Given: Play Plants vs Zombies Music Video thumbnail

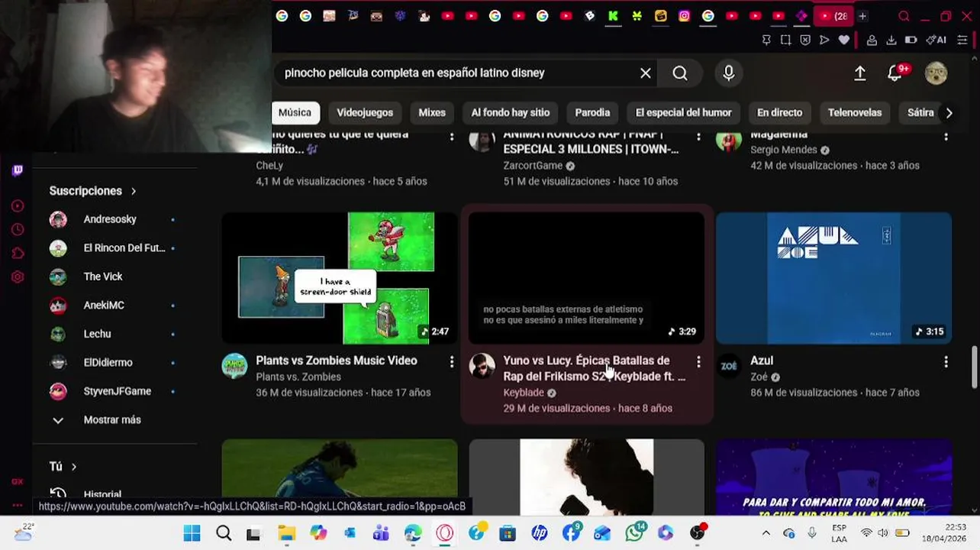Looking at the screenshot, I should (x=340, y=278).
